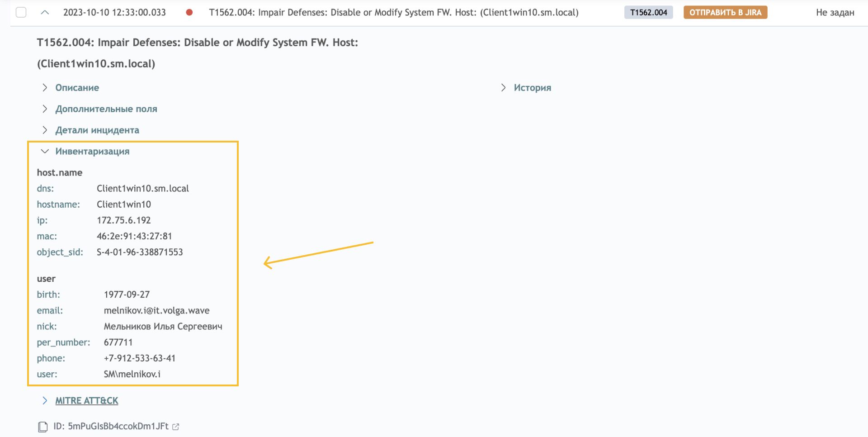Select the IP address 172.75.6.192
This screenshot has width=868, height=437.
(x=124, y=220)
